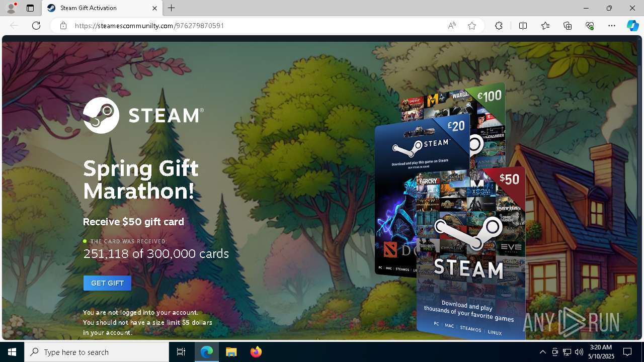The image size is (644, 362).
Task: Minimize the Edge window
Action: 586,8
